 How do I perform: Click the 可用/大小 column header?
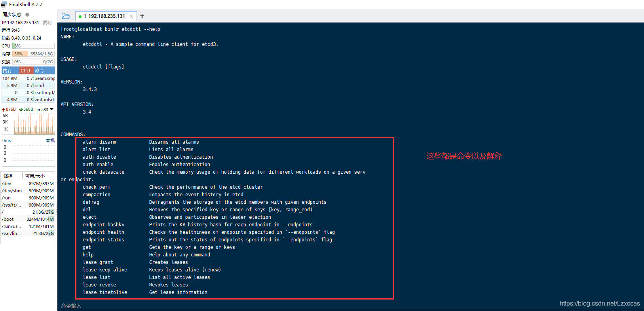coord(35,176)
